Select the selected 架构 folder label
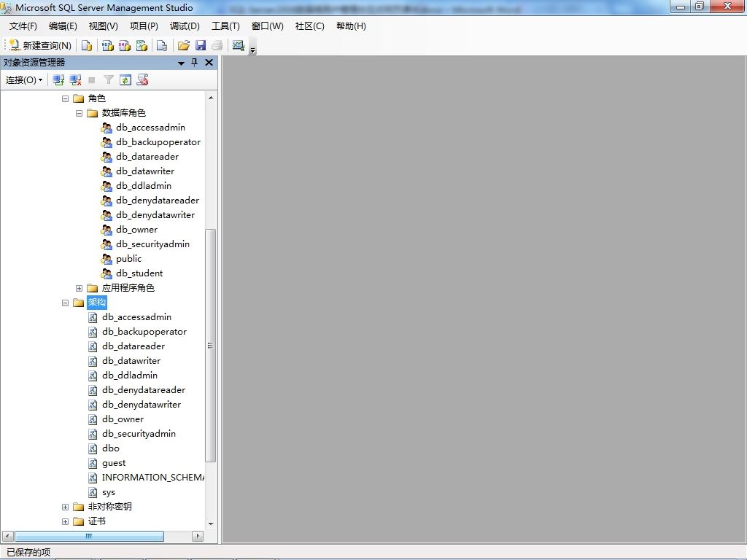The image size is (747, 560). pos(97,303)
